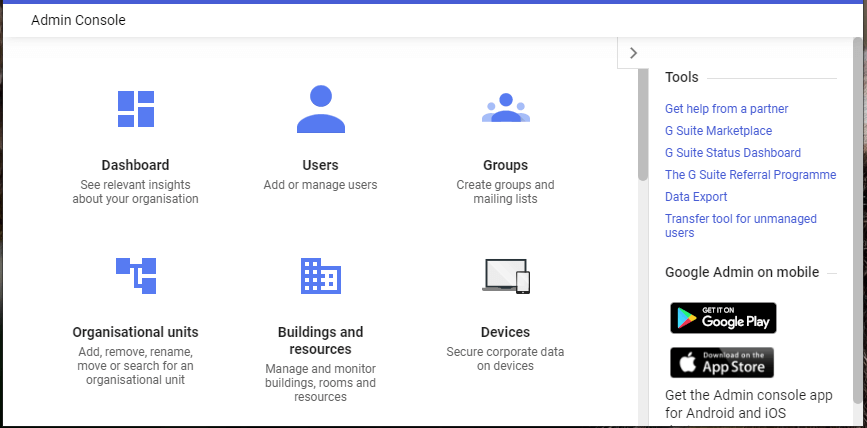
Task: Open the Organisational units hierarchy icon
Action: (136, 275)
